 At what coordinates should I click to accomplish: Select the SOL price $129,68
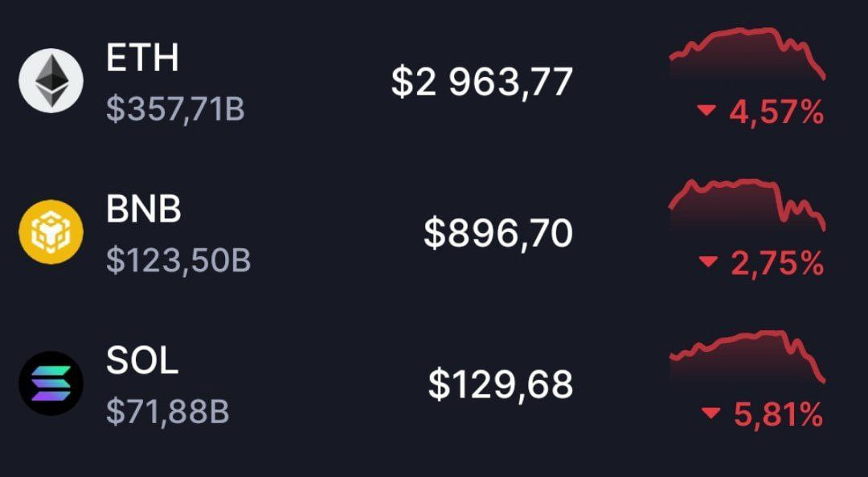[x=500, y=385]
